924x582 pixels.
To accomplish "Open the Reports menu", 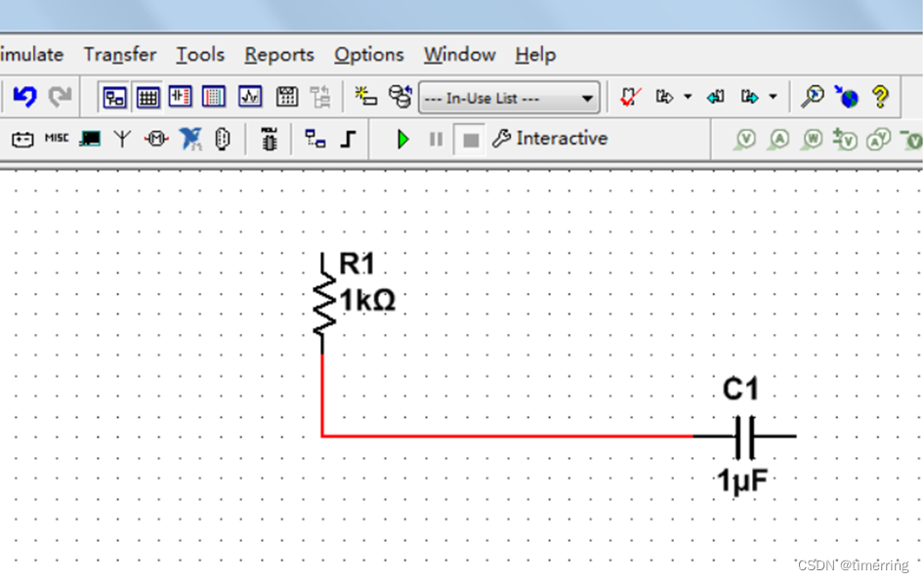I will click(x=279, y=56).
